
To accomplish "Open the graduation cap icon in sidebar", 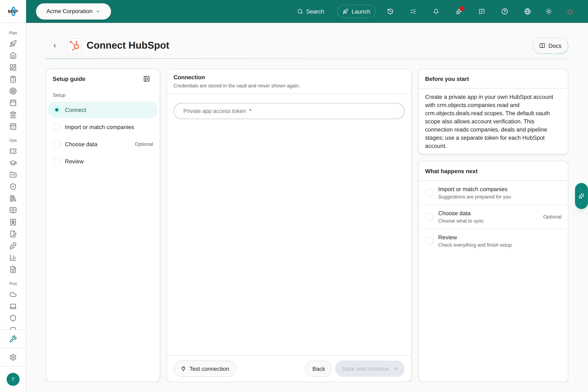I will click(x=13, y=163).
